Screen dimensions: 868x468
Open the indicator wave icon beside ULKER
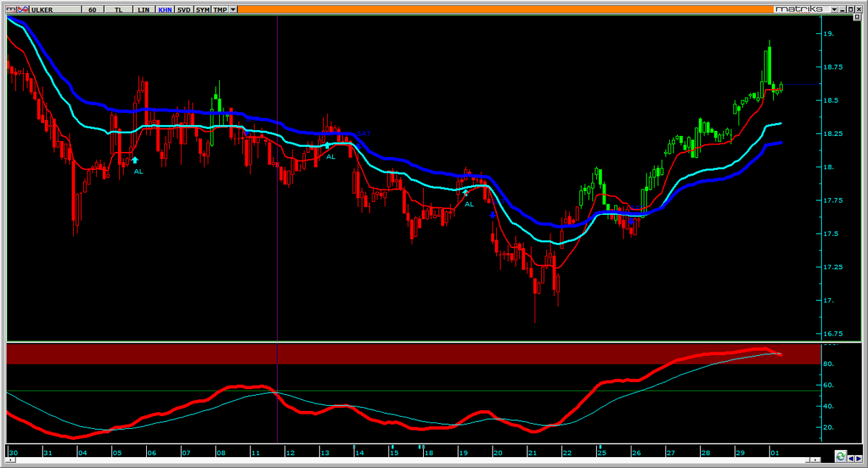click(23, 9)
